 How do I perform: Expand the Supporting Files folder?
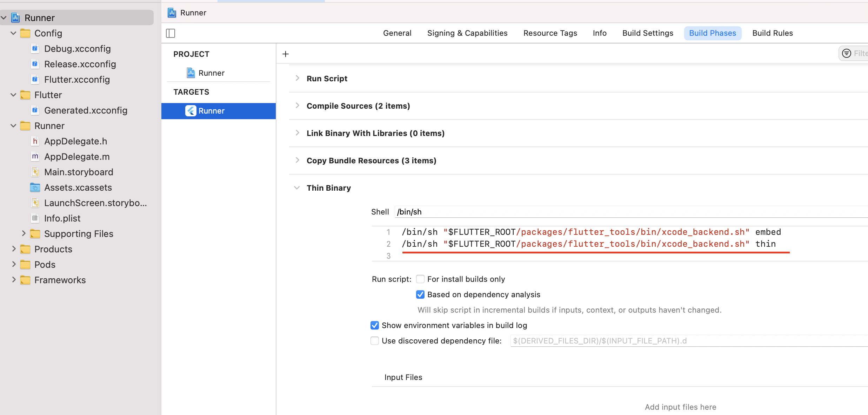(24, 233)
